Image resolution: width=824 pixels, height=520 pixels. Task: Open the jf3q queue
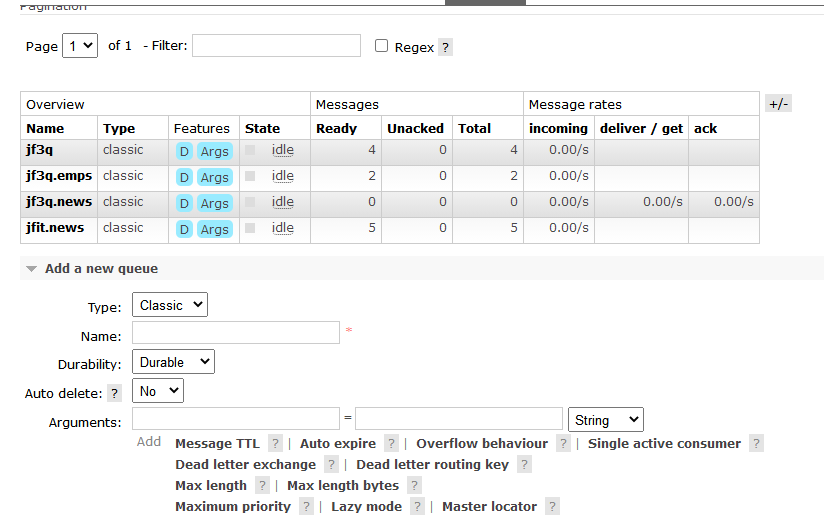pyautogui.click(x=39, y=150)
